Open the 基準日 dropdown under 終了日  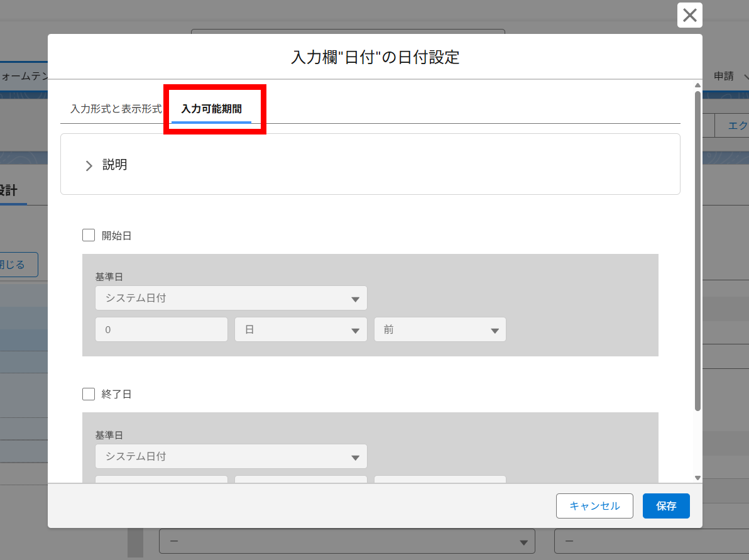(231, 456)
